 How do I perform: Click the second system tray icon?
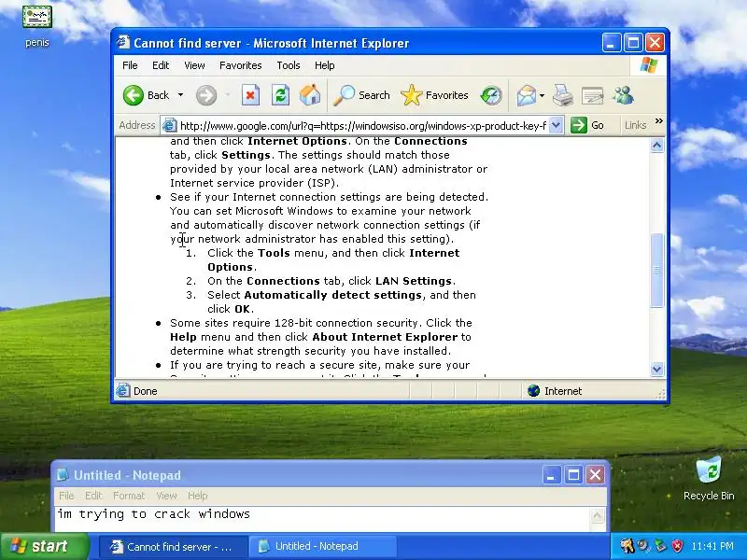[643, 546]
